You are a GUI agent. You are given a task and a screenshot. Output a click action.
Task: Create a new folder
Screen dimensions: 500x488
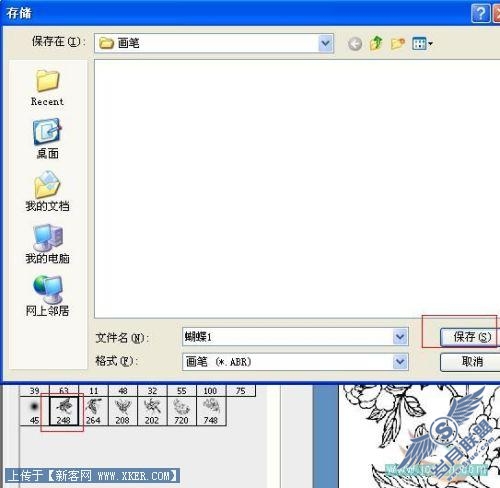[x=398, y=43]
